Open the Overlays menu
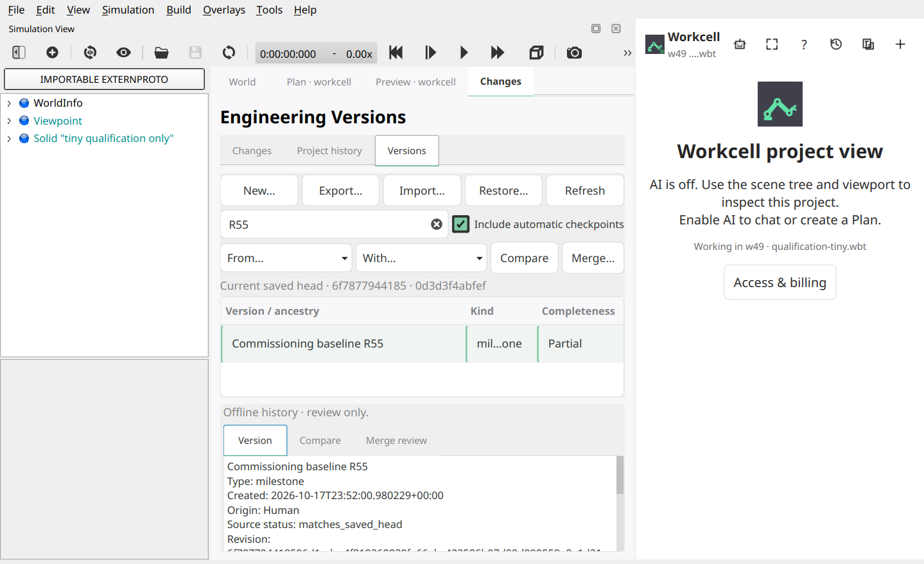 click(224, 10)
